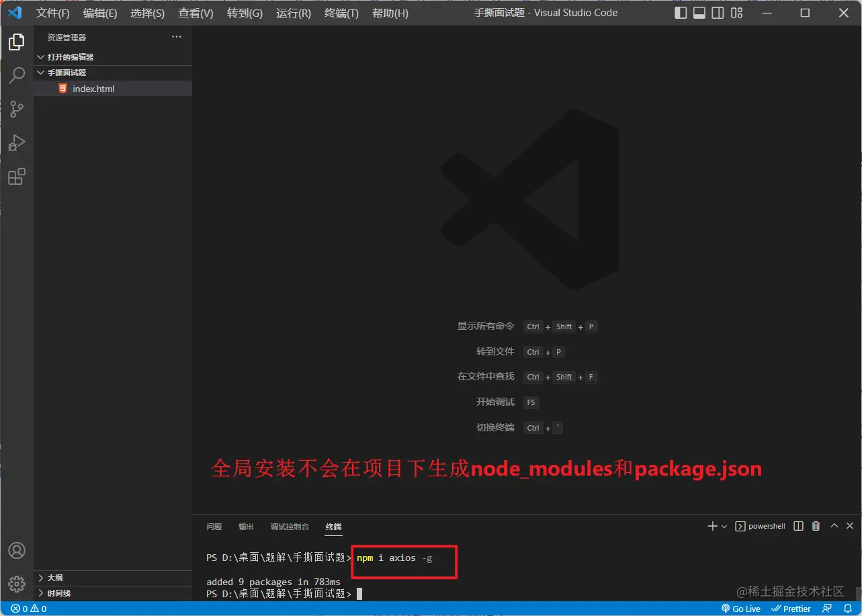Toggle bottom panel layout icon
The width and height of the screenshot is (862, 616).
point(699,13)
